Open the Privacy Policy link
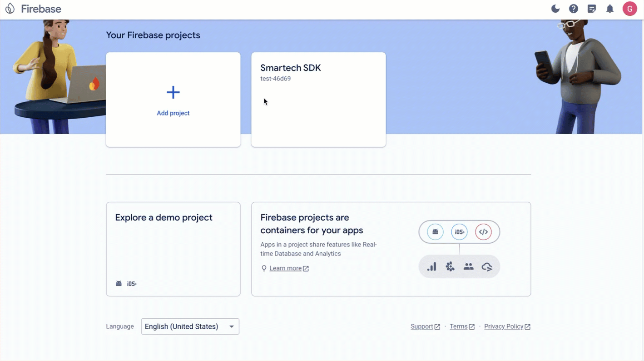Viewport: 644px width, 361px height. point(507,326)
